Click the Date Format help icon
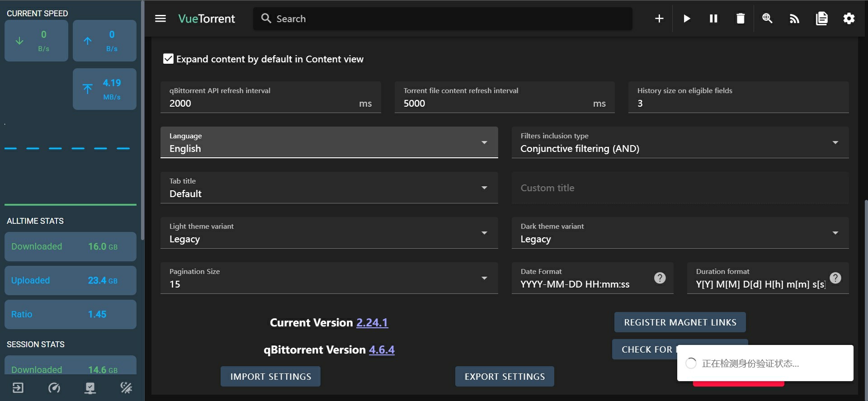This screenshot has width=868, height=401. (660, 278)
